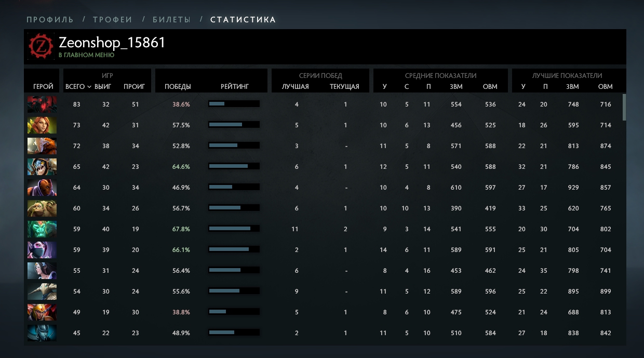
Task: Select the 52.8% win rate cell
Action: point(181,146)
